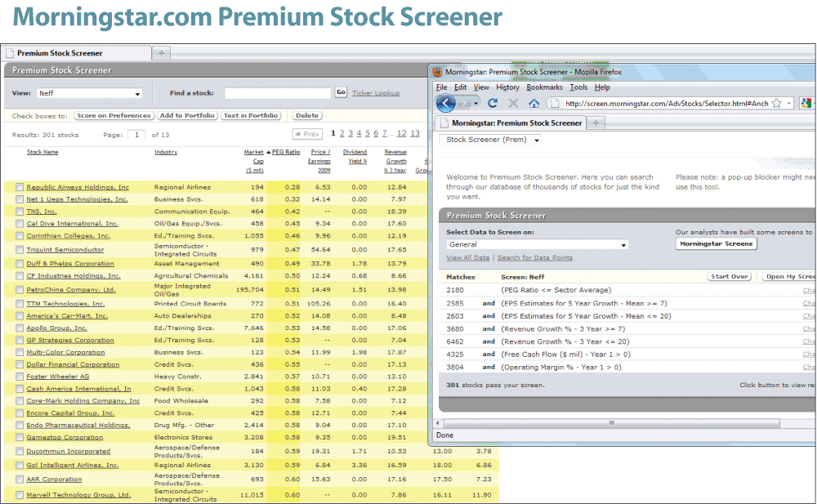Select the Cal Dive International checkbox
817x504 pixels.
(x=20, y=224)
